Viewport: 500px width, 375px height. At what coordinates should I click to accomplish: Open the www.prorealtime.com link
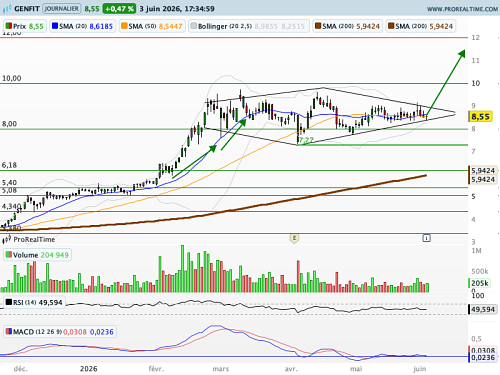tap(462, 9)
